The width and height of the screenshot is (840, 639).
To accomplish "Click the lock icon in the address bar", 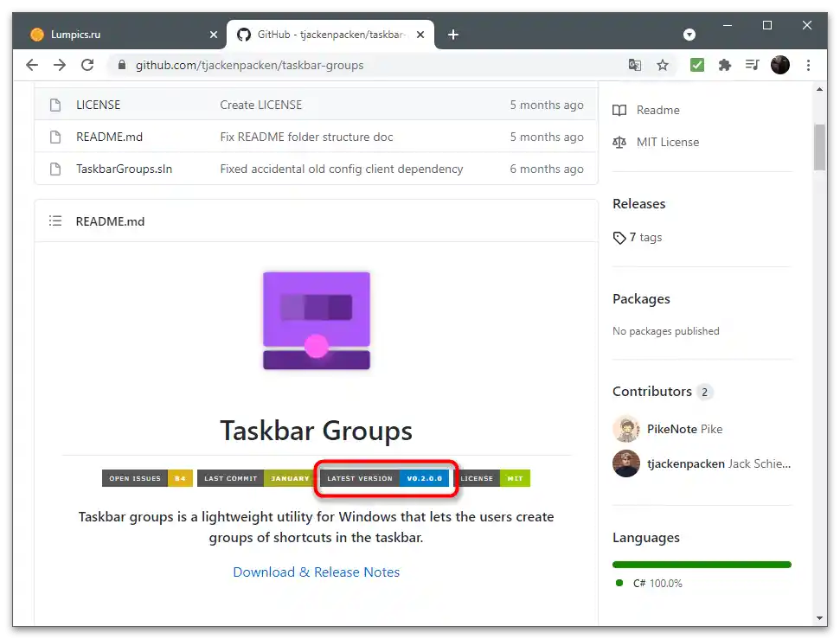I will pos(122,65).
